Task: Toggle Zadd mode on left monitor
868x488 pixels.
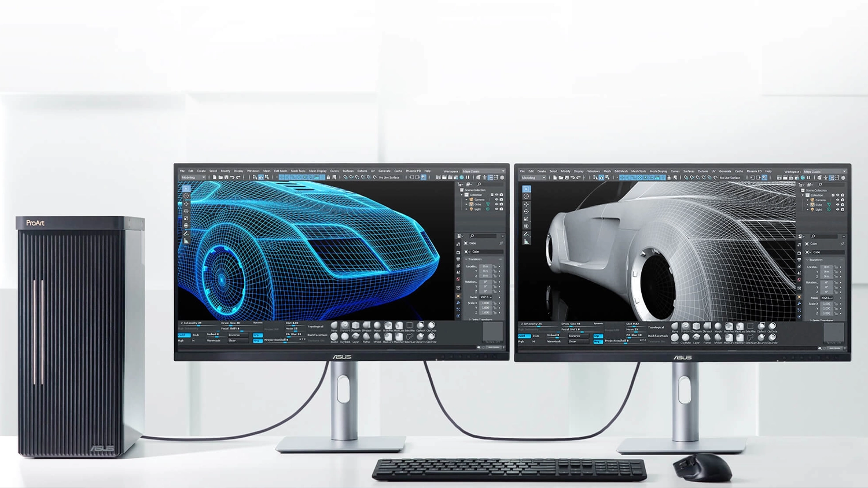Action: (x=183, y=335)
